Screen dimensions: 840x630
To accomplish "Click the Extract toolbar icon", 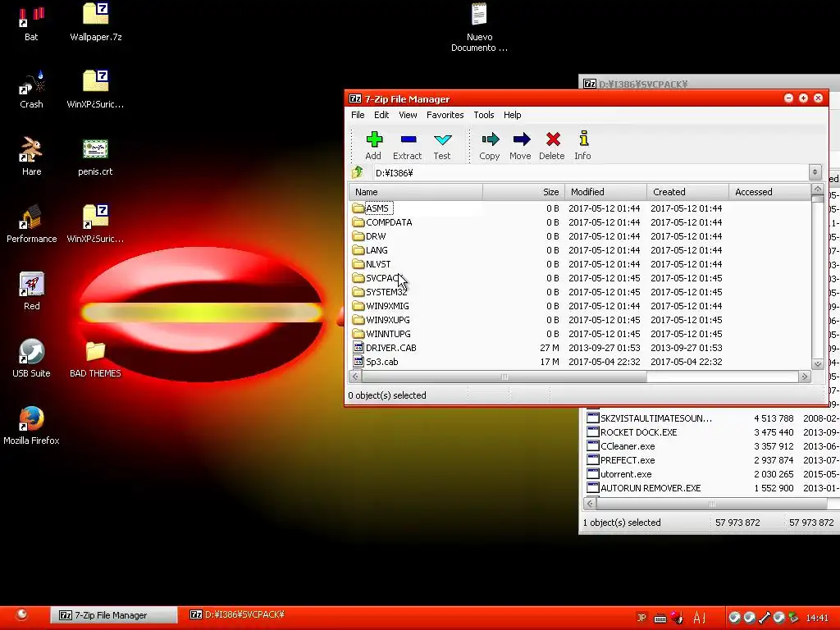I will (408, 145).
